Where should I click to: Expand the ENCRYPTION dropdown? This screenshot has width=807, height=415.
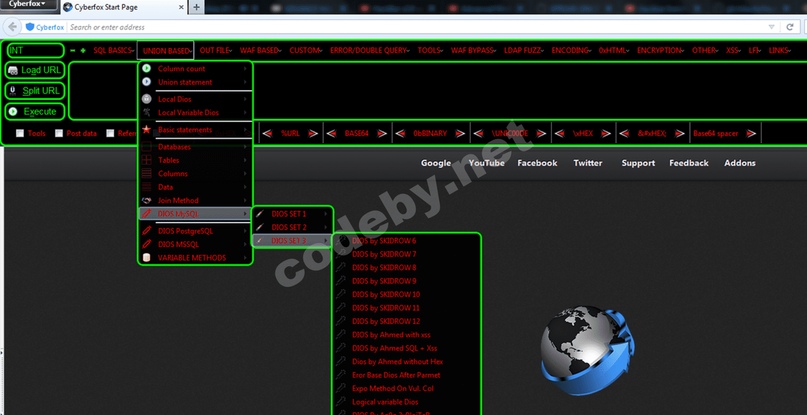click(661, 50)
